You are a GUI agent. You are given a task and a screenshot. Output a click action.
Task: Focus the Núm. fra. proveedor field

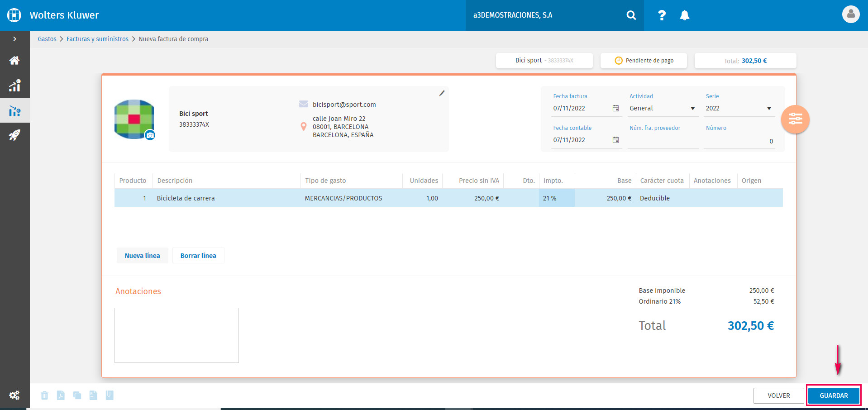(663, 141)
